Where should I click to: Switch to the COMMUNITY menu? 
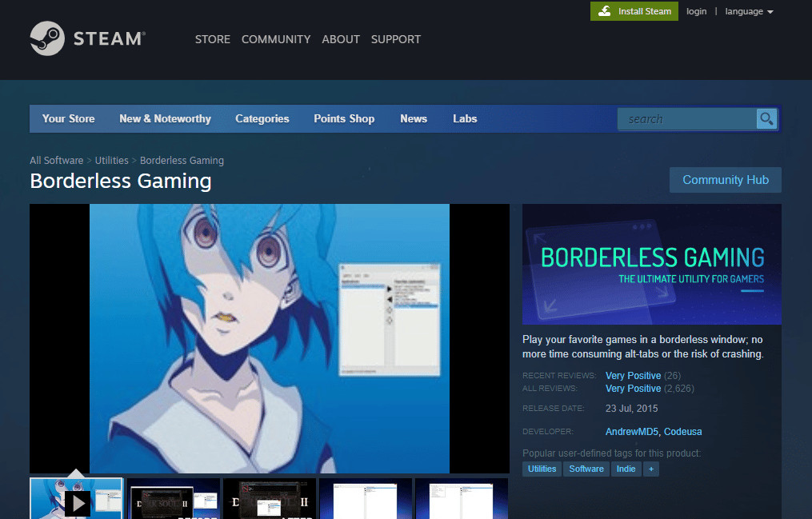(275, 39)
